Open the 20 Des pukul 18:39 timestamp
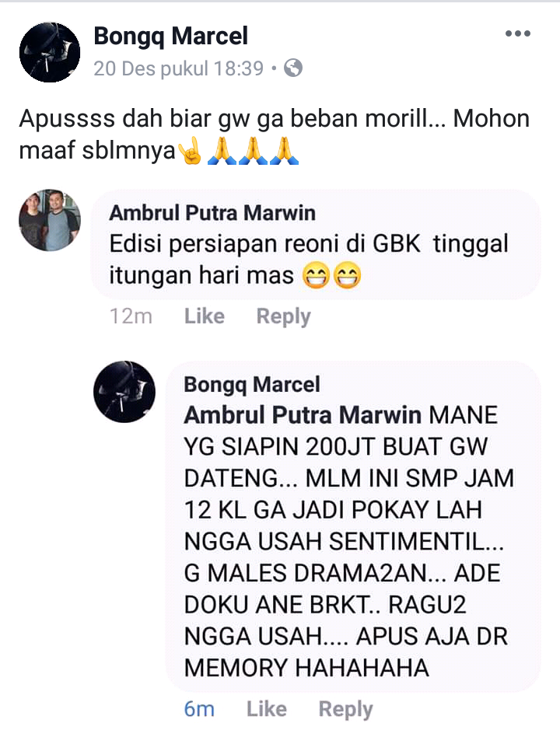This screenshot has width=560, height=737. click(178, 68)
